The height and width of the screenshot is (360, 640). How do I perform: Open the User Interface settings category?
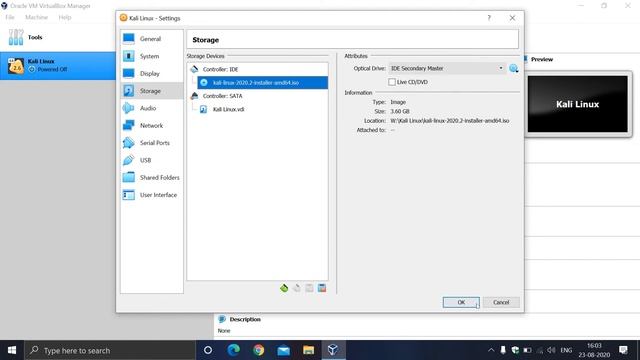coord(151,195)
